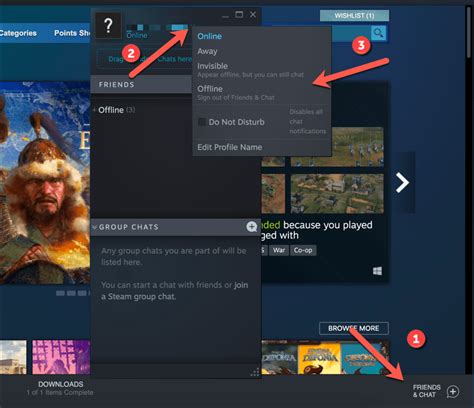Select Online status
Viewport: 474px width, 408px height.
[209, 36]
